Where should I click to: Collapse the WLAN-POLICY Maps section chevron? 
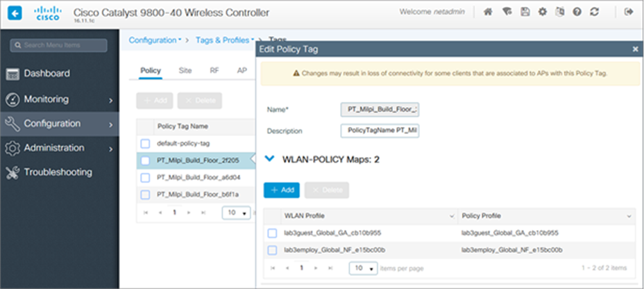coord(269,158)
